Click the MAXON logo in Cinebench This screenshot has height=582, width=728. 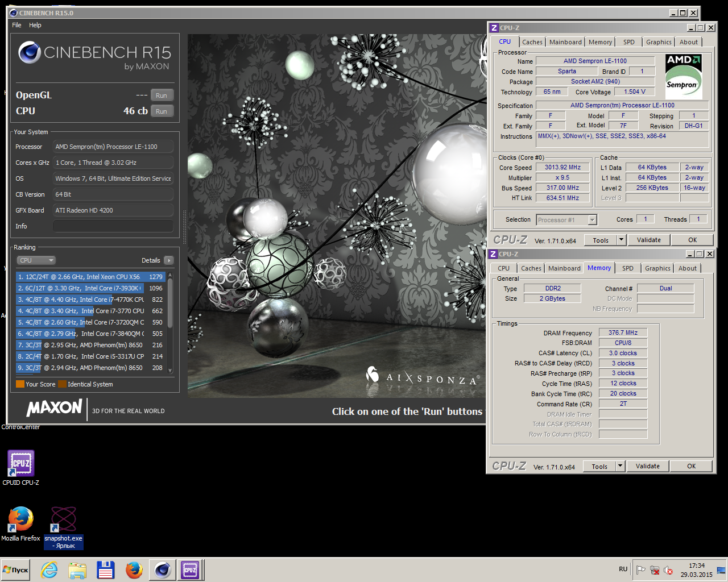pos(55,408)
